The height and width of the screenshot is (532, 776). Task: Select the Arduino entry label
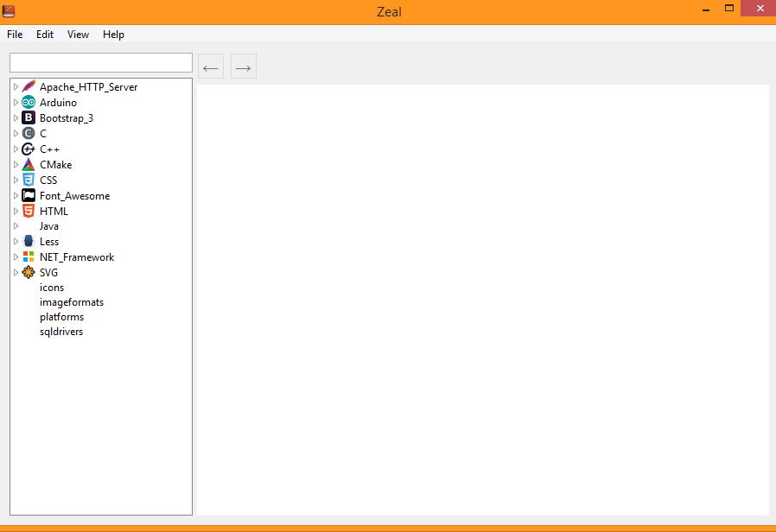(59, 103)
